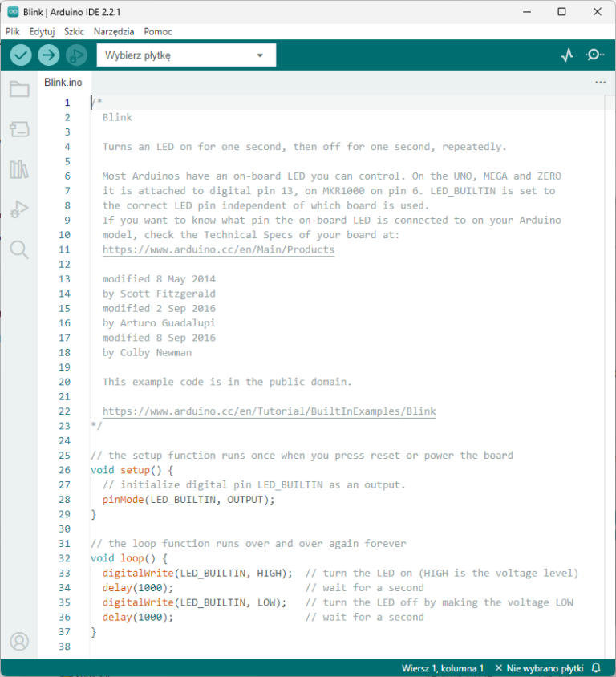Select the Blink.ino tab
Viewport: 616px width, 677px height.
tap(63, 82)
